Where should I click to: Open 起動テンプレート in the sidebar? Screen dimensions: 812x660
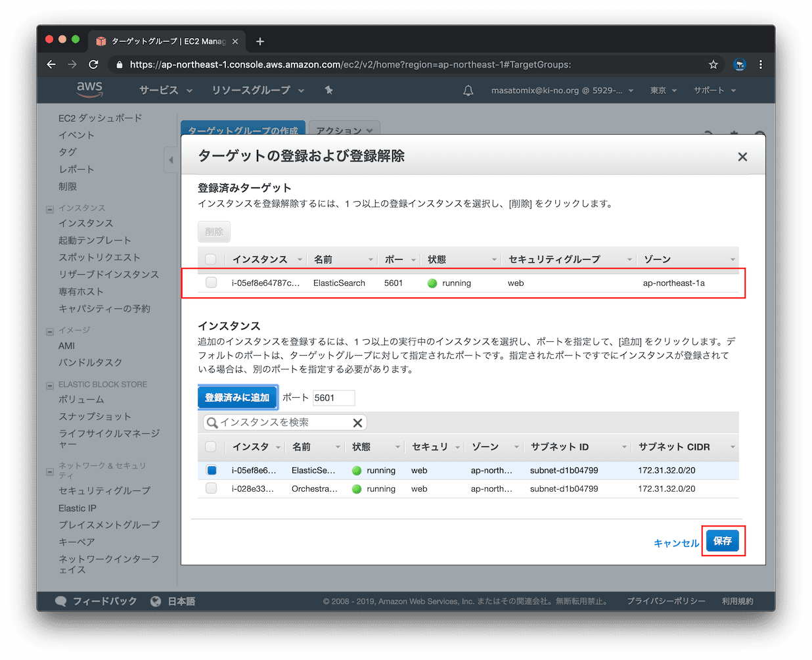point(95,241)
